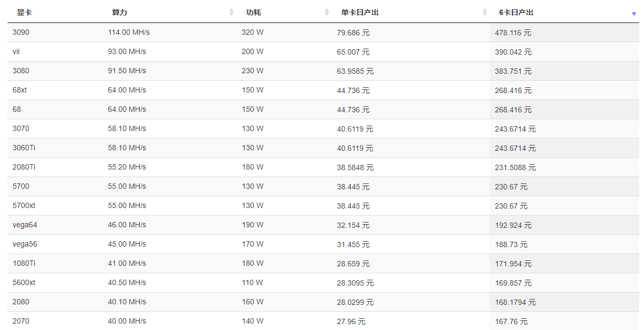Select the 5600xt card row
Image resolution: width=644 pixels, height=330 pixels.
pyautogui.click(x=24, y=282)
